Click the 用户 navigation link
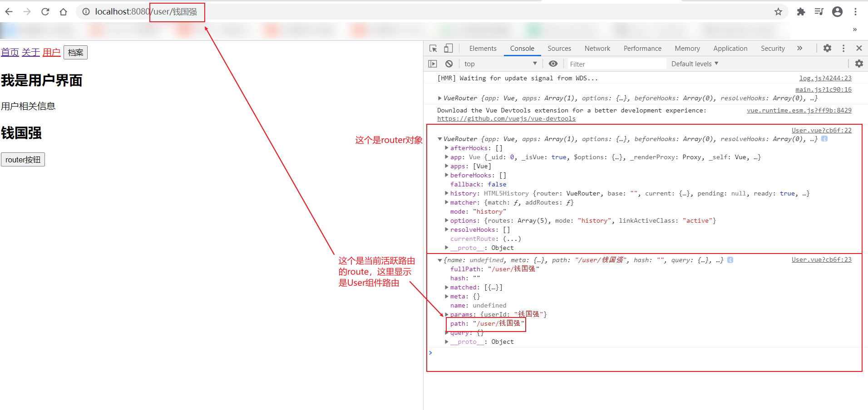868x410 pixels. pos(52,53)
